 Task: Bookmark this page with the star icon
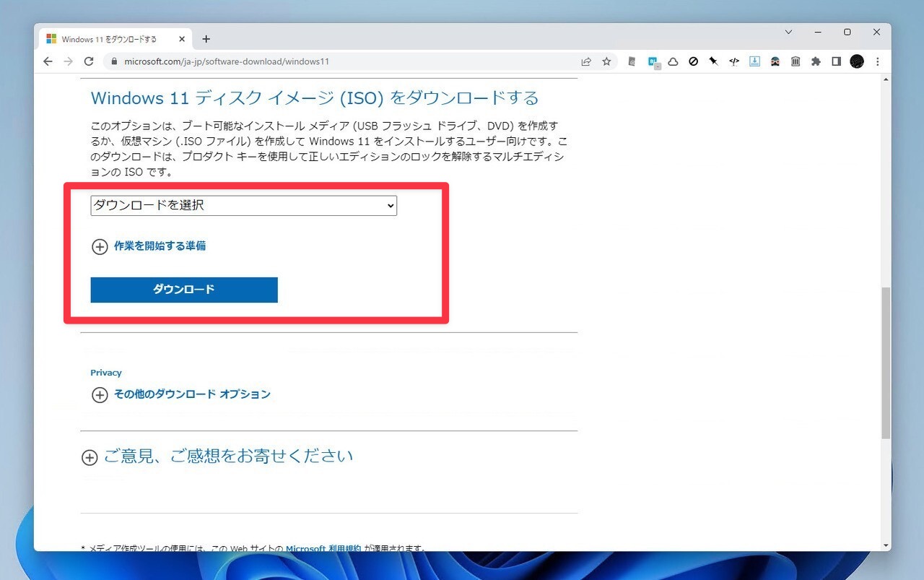606,61
